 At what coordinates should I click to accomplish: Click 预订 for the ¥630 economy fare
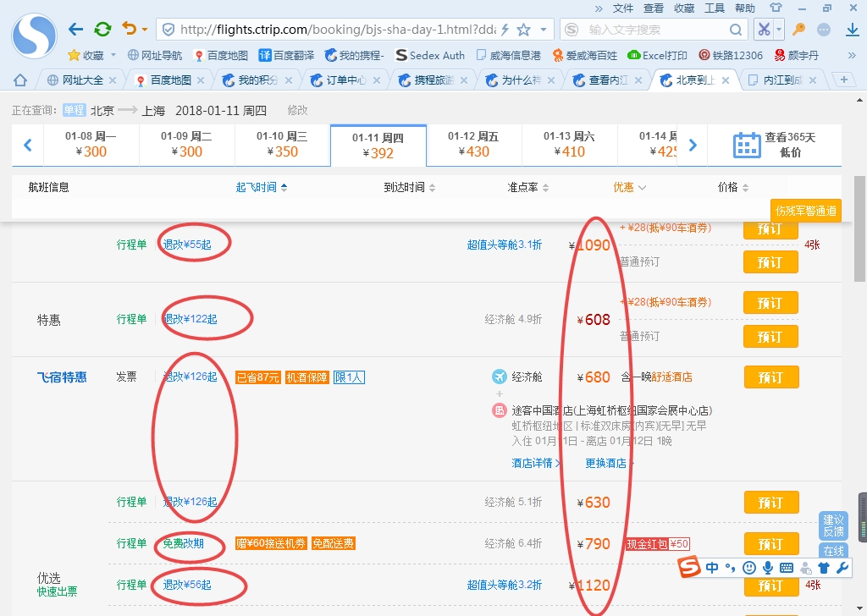(x=770, y=502)
